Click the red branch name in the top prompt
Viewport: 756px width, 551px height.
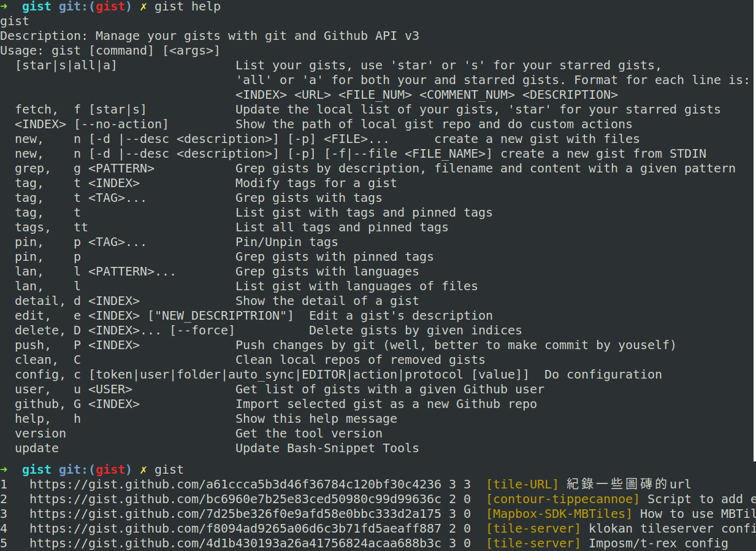pyautogui.click(x=110, y=7)
